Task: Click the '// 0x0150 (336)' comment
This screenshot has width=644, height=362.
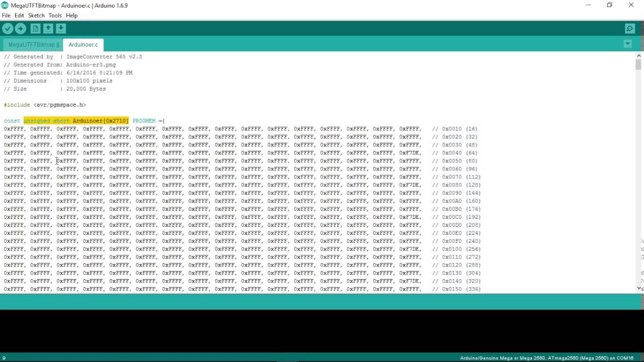Action: pyautogui.click(x=456, y=290)
